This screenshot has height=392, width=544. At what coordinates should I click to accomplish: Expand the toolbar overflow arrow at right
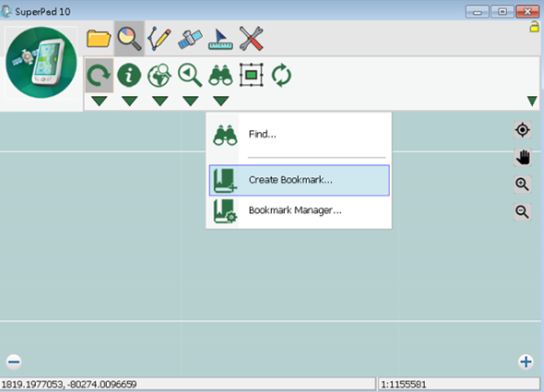(532, 101)
